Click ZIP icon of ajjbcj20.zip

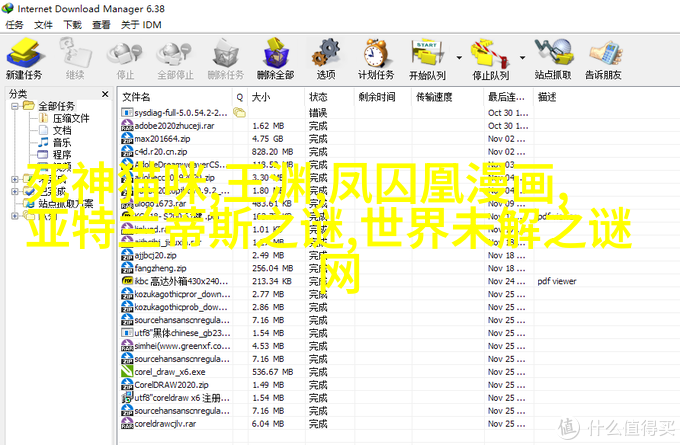[127, 255]
